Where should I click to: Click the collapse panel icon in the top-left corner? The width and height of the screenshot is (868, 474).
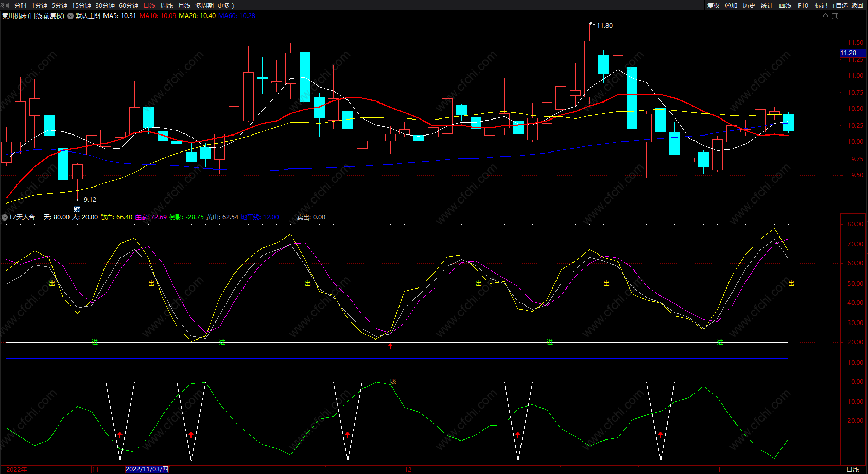point(6,5)
